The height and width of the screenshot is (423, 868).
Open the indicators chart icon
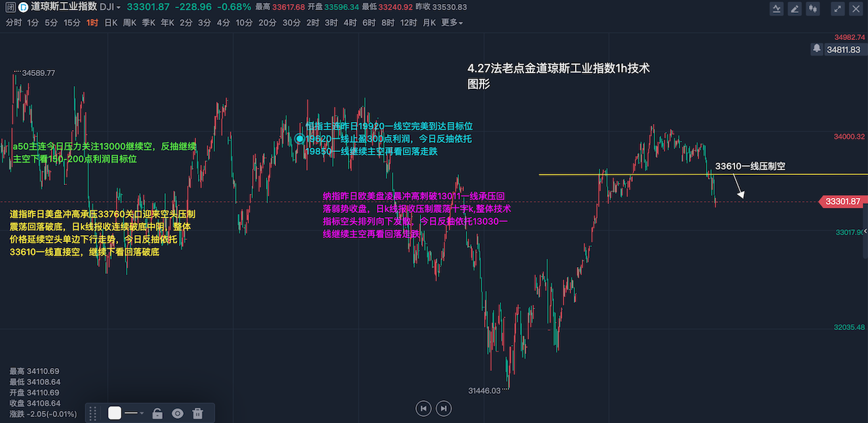coord(777,9)
